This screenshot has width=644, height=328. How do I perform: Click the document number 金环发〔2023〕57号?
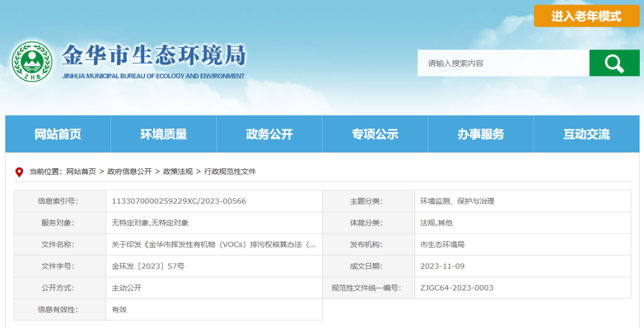pos(148,267)
